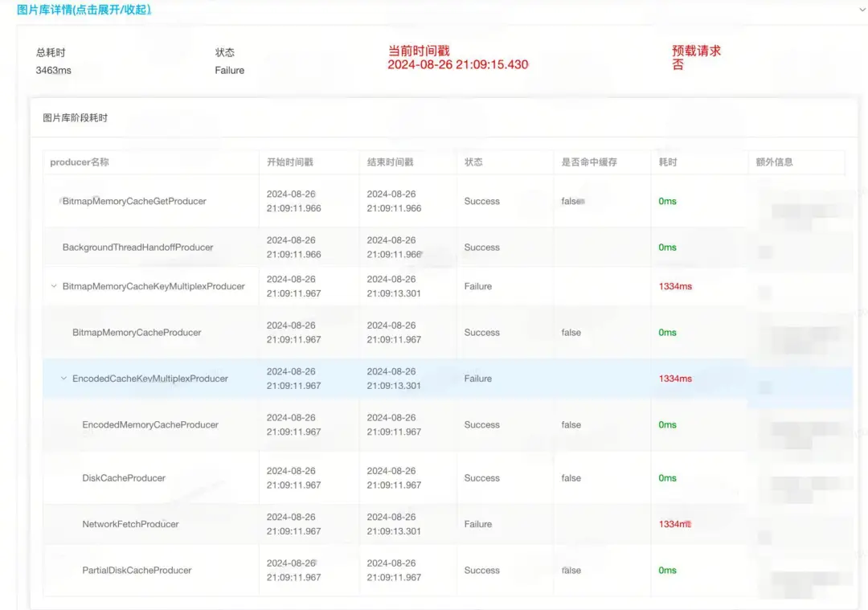Image resolution: width=868 pixels, height=610 pixels.
Task: Click 1334ms in the EncodedCacheKeyMultiplexProducer row
Action: [675, 379]
